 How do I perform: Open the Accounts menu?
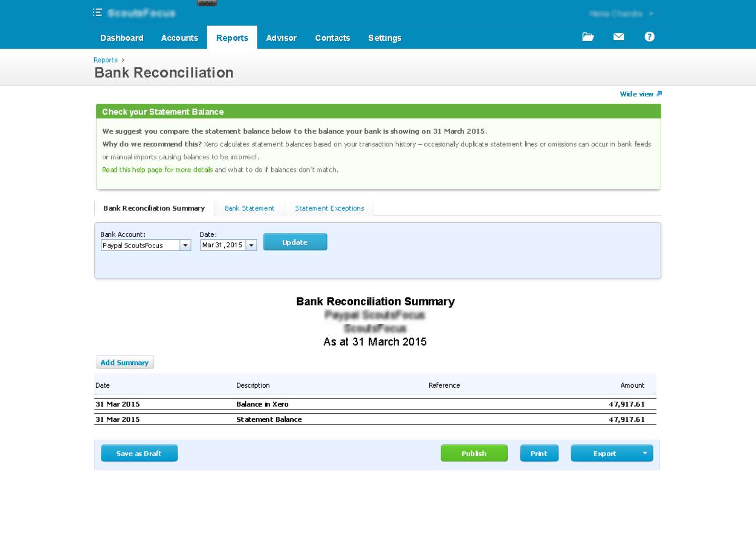pyautogui.click(x=179, y=38)
